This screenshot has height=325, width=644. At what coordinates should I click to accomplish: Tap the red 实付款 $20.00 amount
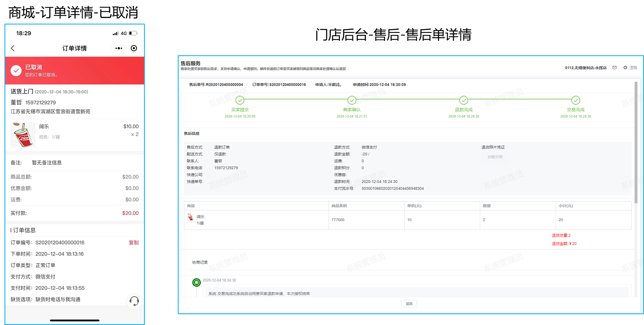[130, 213]
